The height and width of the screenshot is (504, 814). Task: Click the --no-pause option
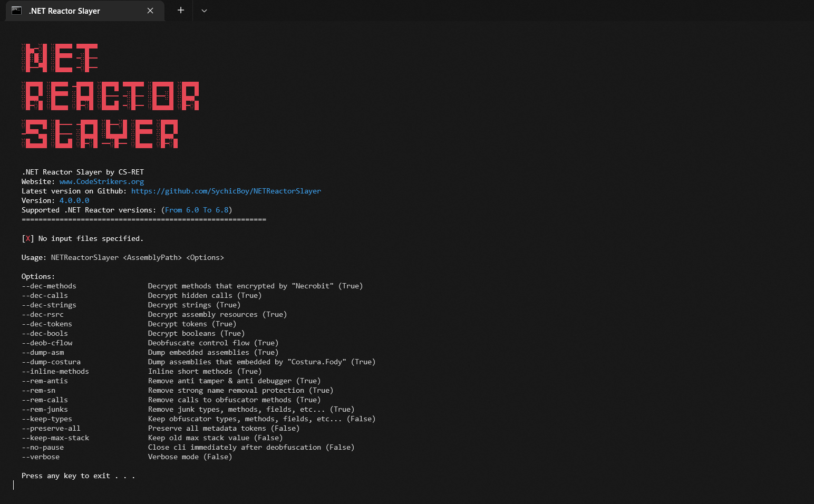43,447
